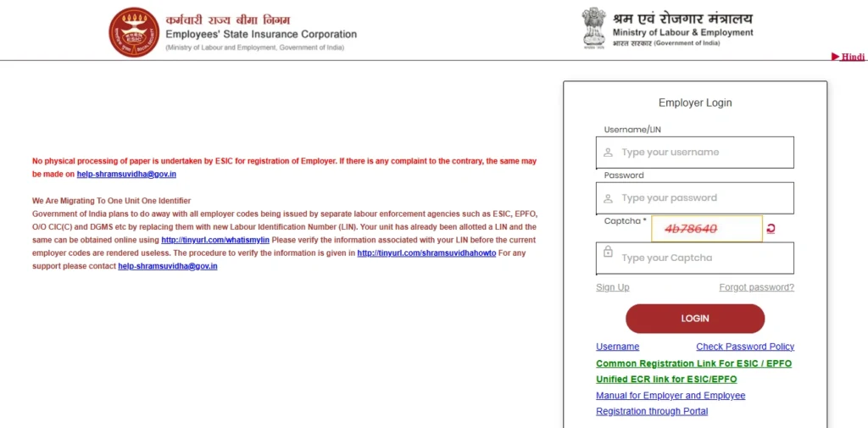The width and height of the screenshot is (868, 428).
Task: Click the Government of India emblem
Action: coord(593,28)
